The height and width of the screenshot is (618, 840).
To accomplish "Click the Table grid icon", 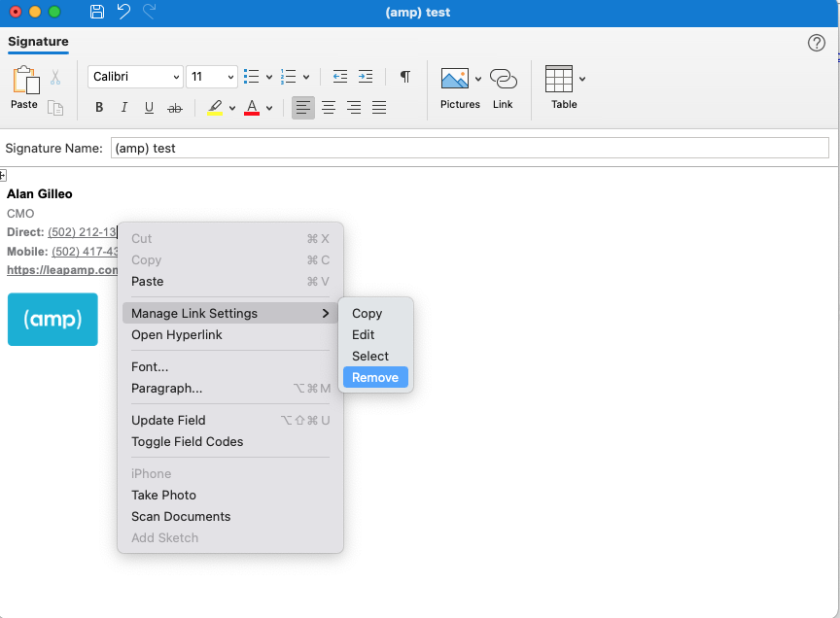I will coord(559,79).
